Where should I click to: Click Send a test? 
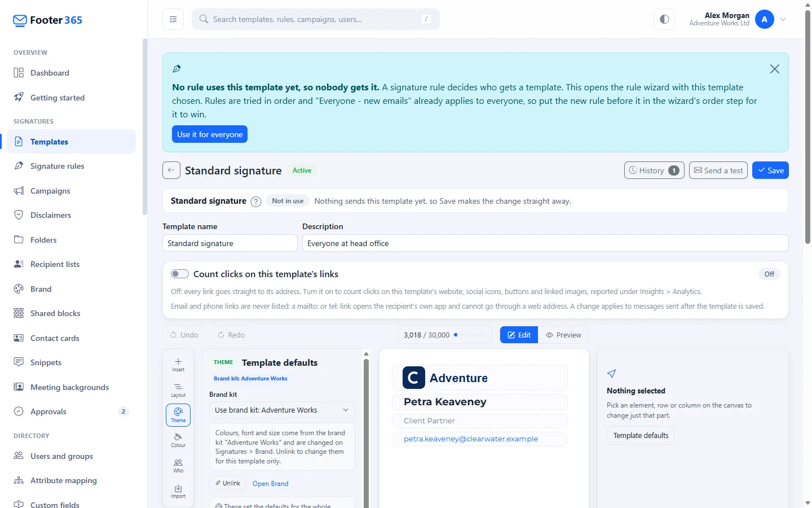tap(718, 170)
